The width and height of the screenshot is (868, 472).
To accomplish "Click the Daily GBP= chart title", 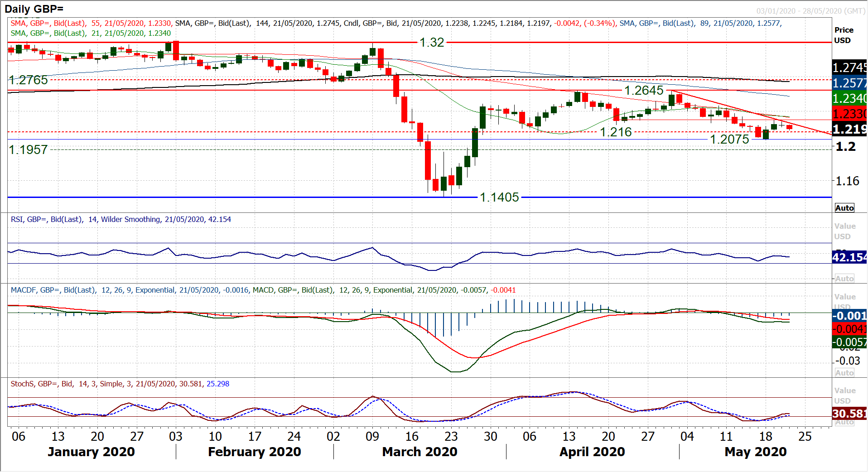I will click(x=34, y=9).
